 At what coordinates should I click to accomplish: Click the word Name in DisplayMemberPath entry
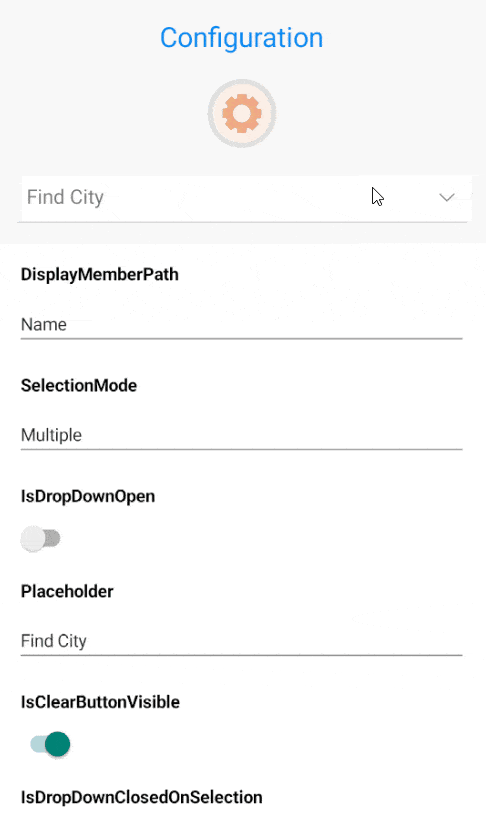pyautogui.click(x=44, y=324)
